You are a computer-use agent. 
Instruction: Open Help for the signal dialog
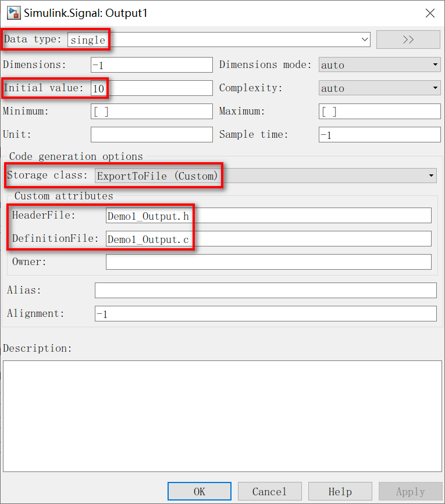pos(340,491)
